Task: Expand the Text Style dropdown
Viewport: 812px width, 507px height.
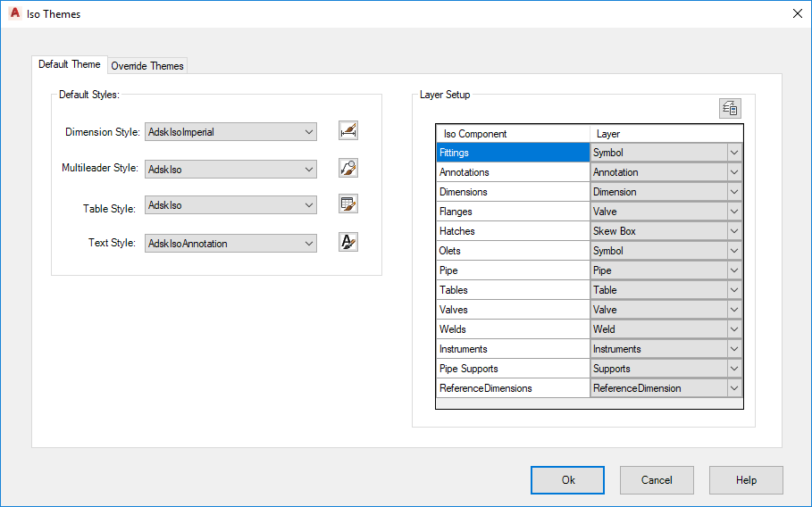Action: (x=309, y=244)
